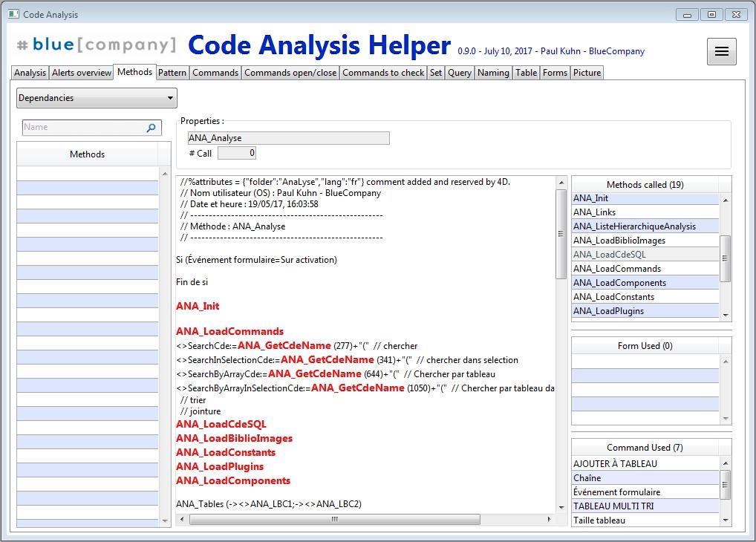The width and height of the screenshot is (756, 542).
Task: Click the Form Used (0) header
Action: pos(645,346)
